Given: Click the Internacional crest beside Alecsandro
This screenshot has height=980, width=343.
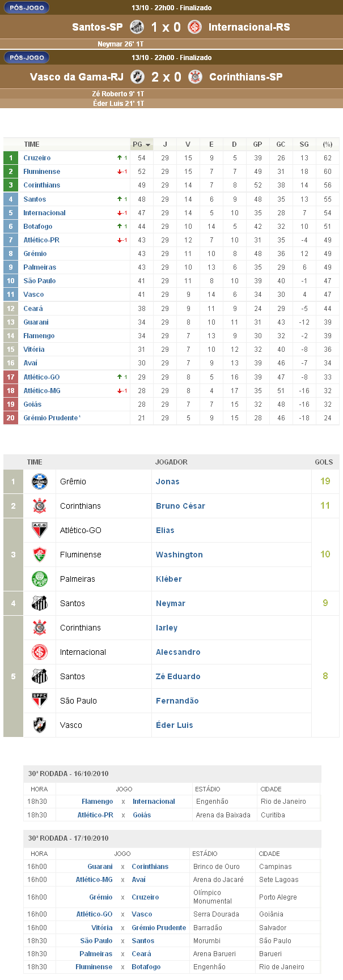Looking at the screenshot, I should [40, 652].
